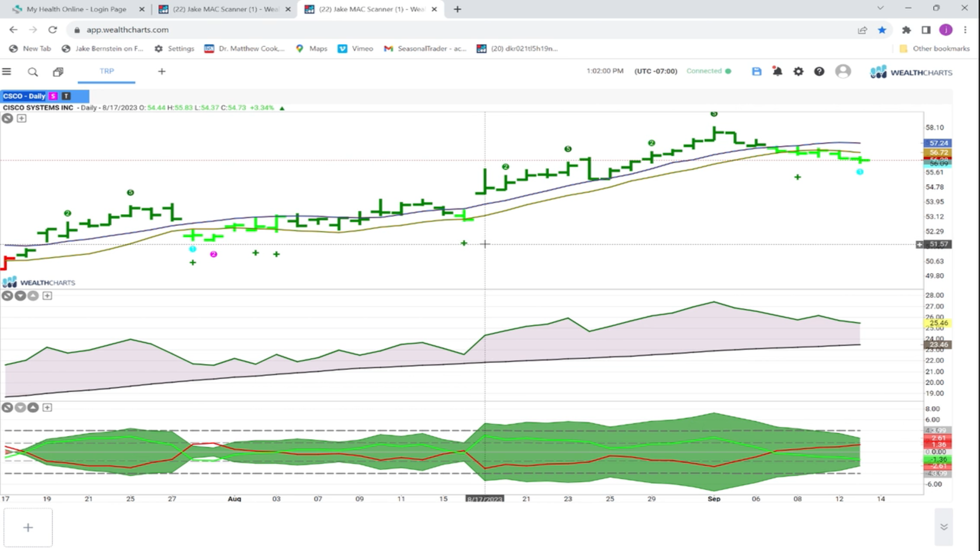Open the Settings bookmark
This screenshot has width=980, height=551.
pyautogui.click(x=174, y=48)
